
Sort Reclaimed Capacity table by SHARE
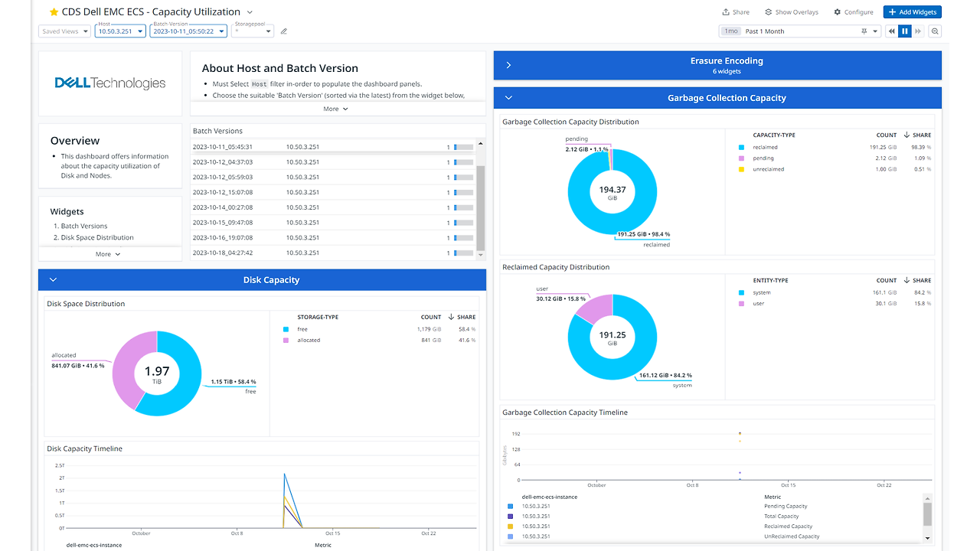coord(917,280)
